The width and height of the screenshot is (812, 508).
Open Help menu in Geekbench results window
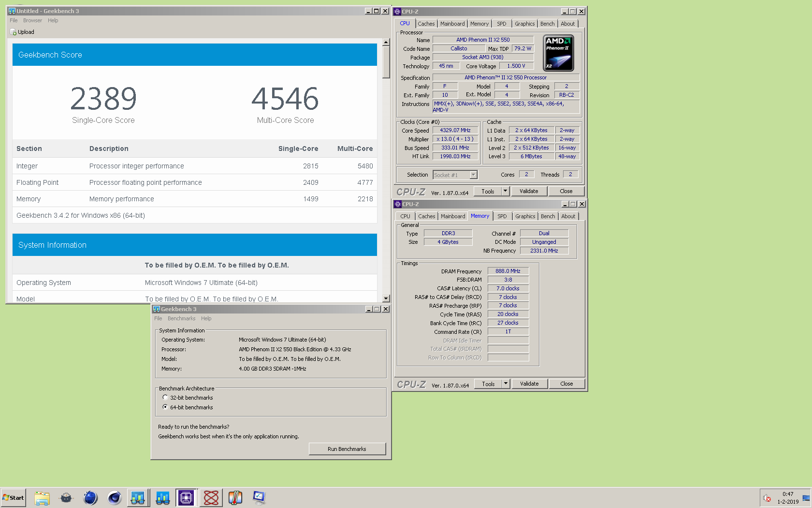tap(53, 20)
